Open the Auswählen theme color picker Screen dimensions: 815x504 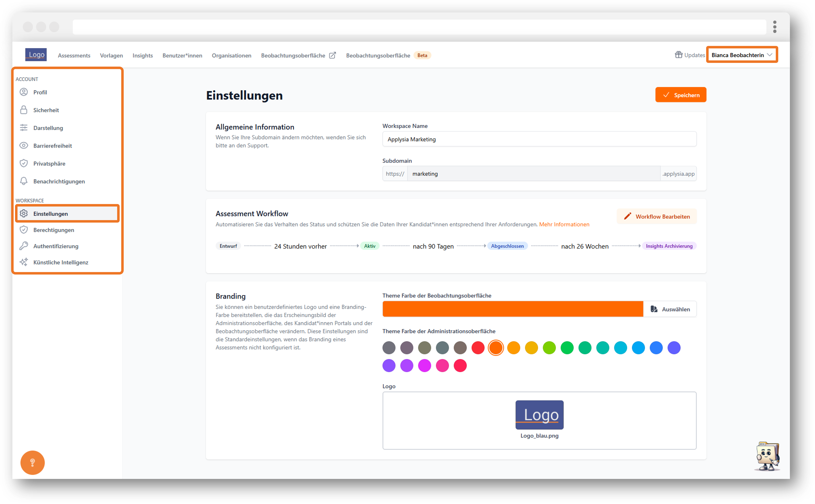(x=670, y=309)
